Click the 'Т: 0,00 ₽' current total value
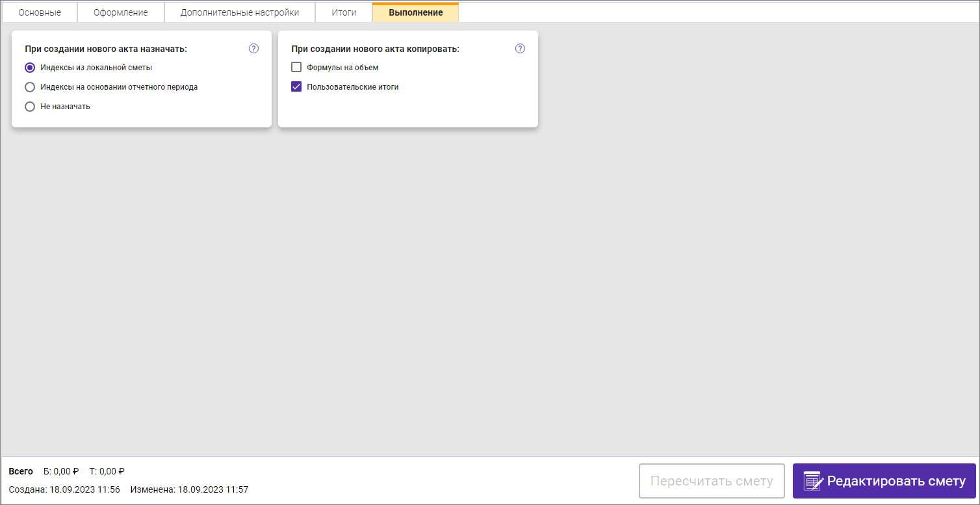Screen dimensions: 980x505 (x=107, y=472)
